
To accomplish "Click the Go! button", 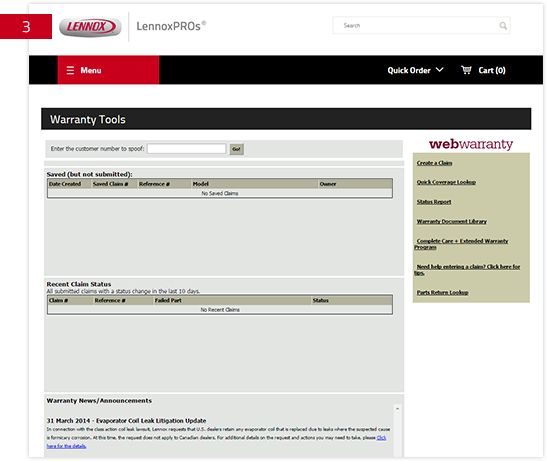I will pos(236,149).
